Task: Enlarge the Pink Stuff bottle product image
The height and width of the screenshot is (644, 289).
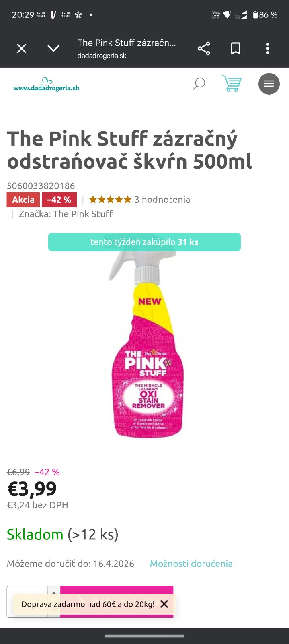Action: [x=147, y=342]
